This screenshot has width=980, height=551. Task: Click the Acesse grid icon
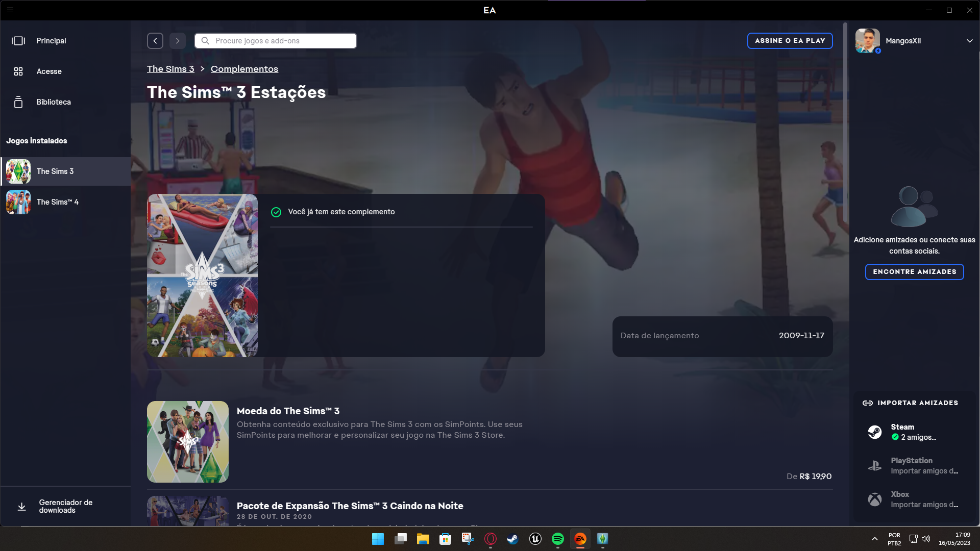[x=18, y=71]
